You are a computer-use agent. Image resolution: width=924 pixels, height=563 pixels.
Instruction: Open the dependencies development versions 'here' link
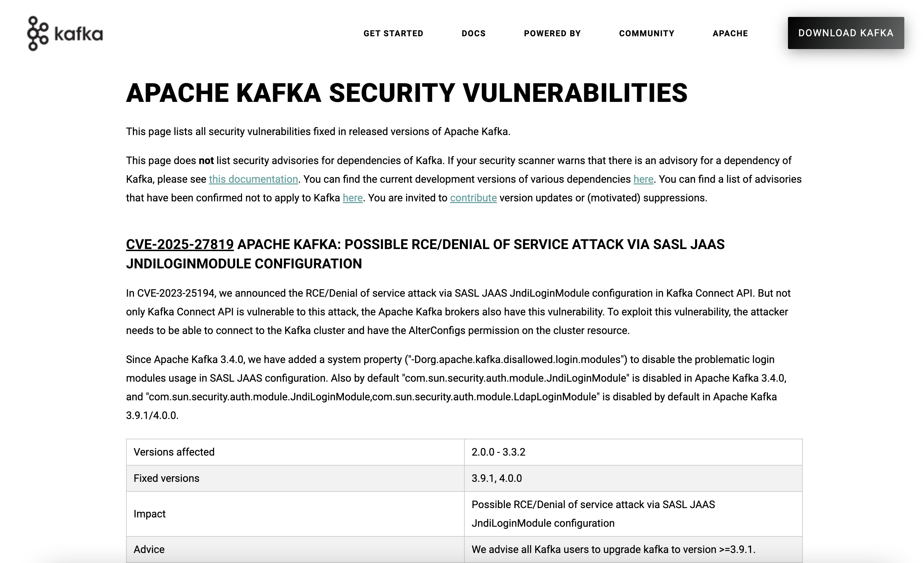[x=643, y=179]
